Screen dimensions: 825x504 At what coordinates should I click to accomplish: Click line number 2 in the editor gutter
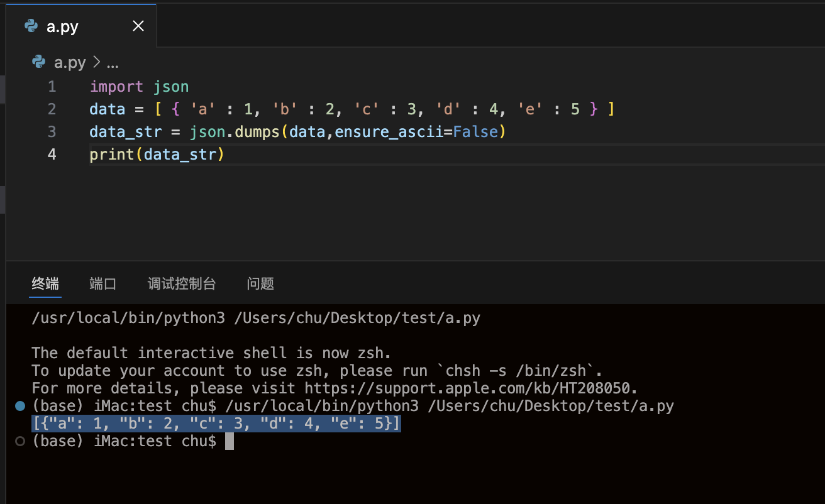click(52, 109)
